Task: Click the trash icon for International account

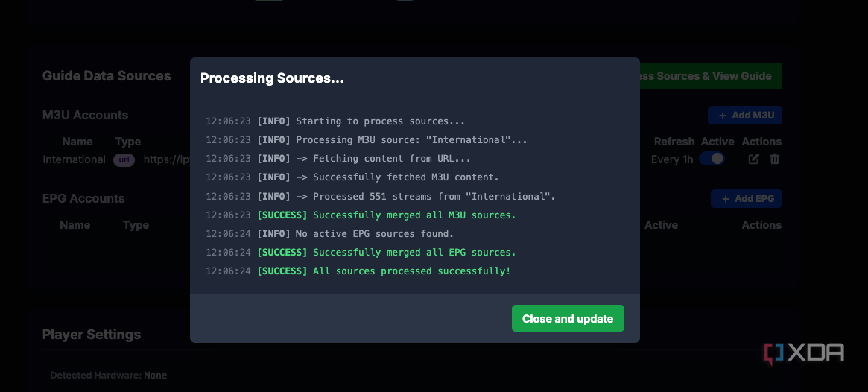Action: (x=775, y=159)
